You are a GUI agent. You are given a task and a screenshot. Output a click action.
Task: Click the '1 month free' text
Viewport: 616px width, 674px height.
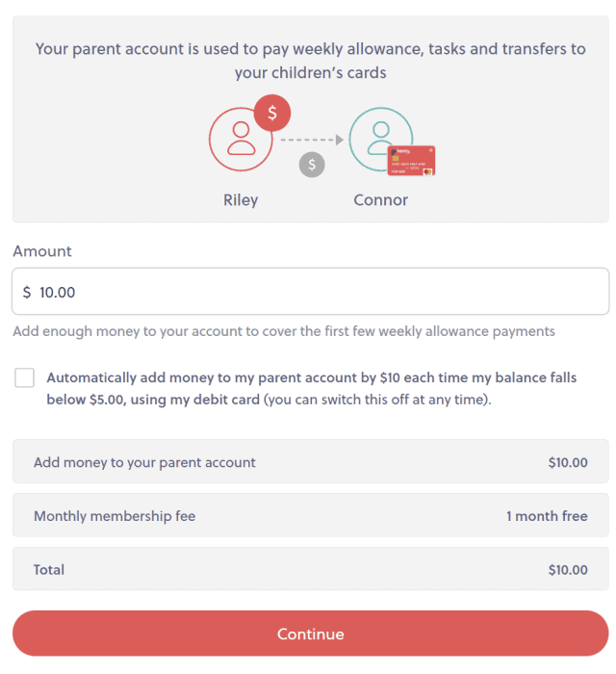tap(547, 516)
